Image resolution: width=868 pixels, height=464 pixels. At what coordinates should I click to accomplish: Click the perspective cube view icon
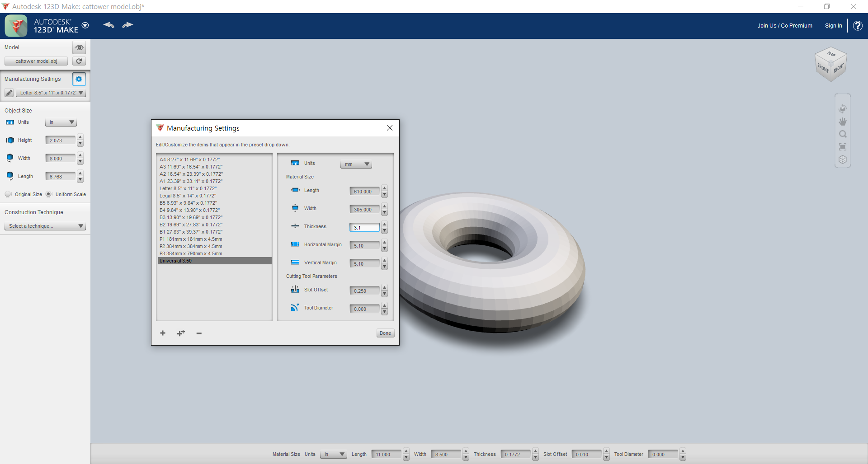(x=843, y=159)
